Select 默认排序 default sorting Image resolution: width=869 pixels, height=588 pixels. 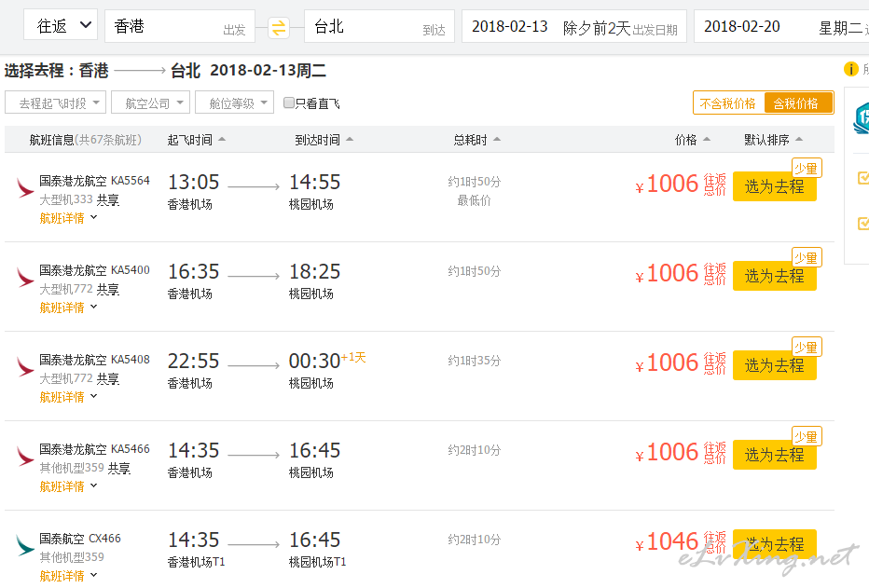pyautogui.click(x=773, y=140)
